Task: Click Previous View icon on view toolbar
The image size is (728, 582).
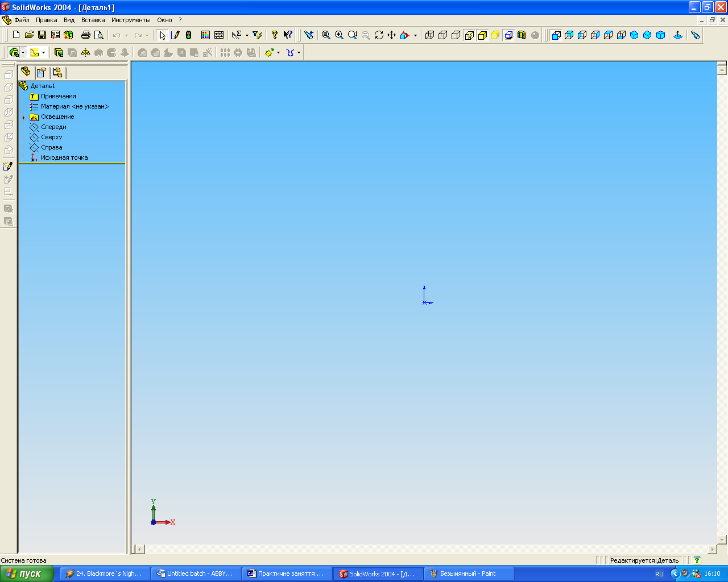Action: 309,35
